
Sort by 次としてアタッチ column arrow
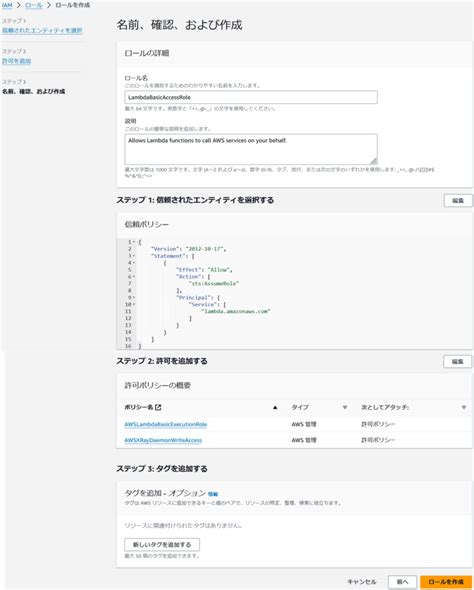pos(464,407)
